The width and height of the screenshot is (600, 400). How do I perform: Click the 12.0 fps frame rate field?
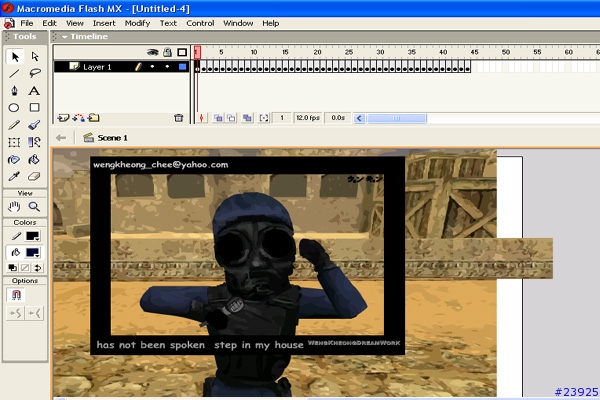(307, 118)
